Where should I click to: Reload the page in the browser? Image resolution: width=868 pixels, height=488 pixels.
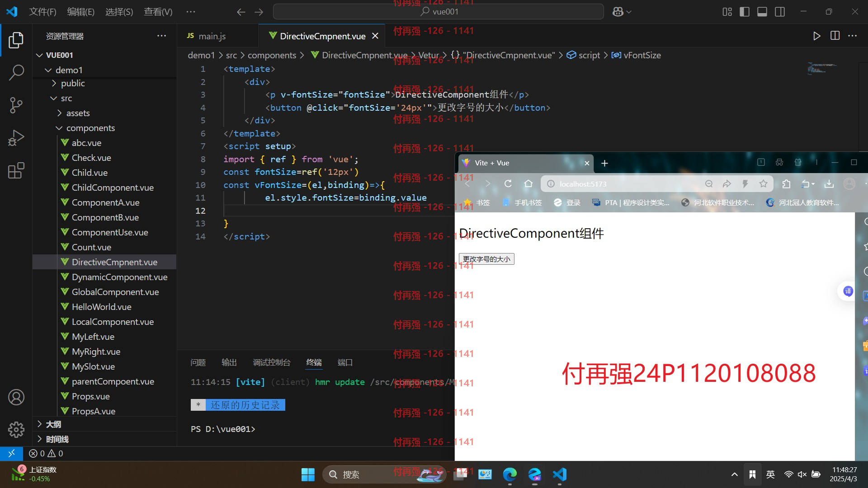[x=508, y=184]
